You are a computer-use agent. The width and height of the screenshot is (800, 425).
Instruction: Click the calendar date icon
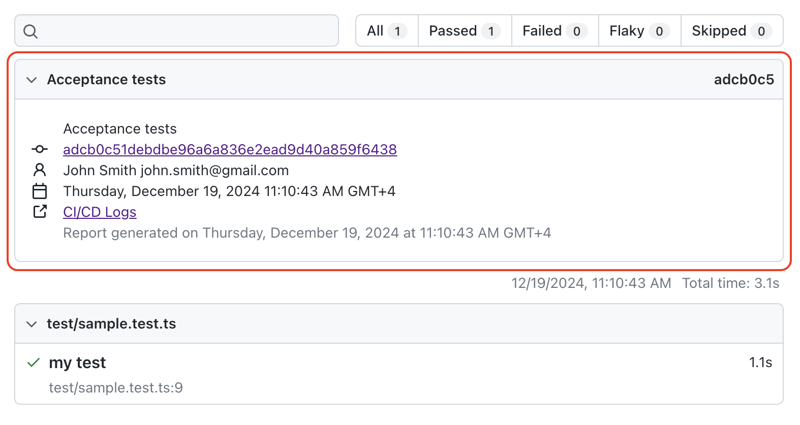[40, 191]
